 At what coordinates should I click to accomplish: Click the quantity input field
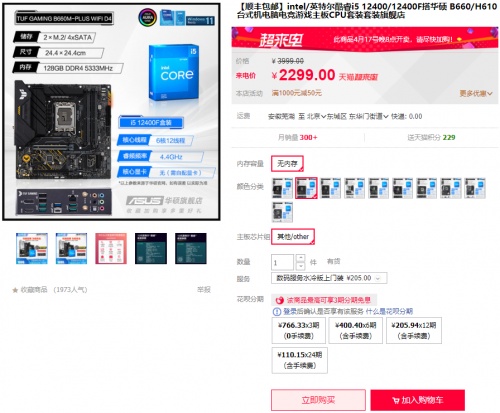click(x=282, y=262)
